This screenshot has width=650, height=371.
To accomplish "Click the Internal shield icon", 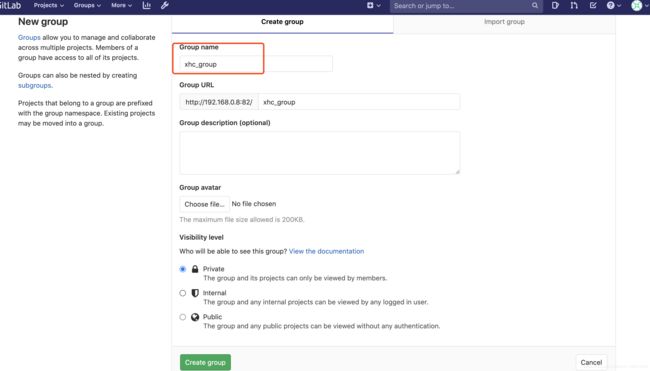I will (x=195, y=293).
